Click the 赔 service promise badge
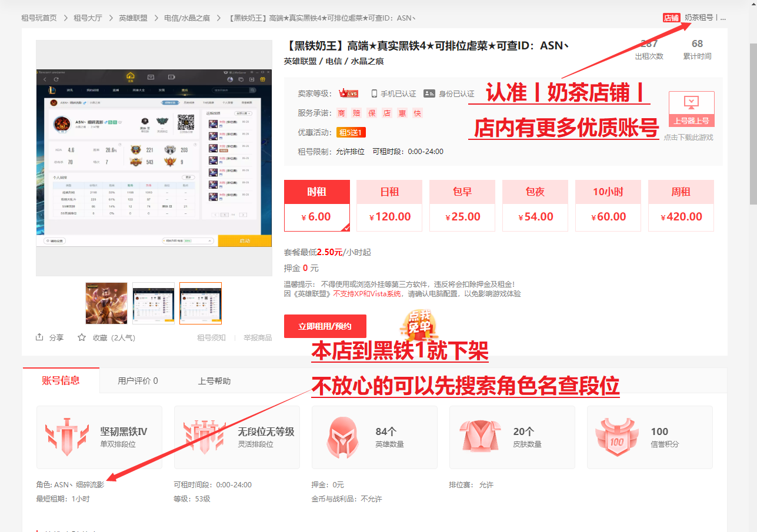This screenshot has width=757, height=532. (x=357, y=113)
